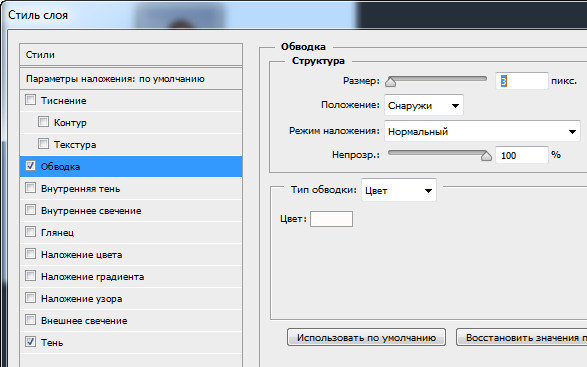
Task: Click the Непрозр. value field showing 100
Action: coord(522,155)
